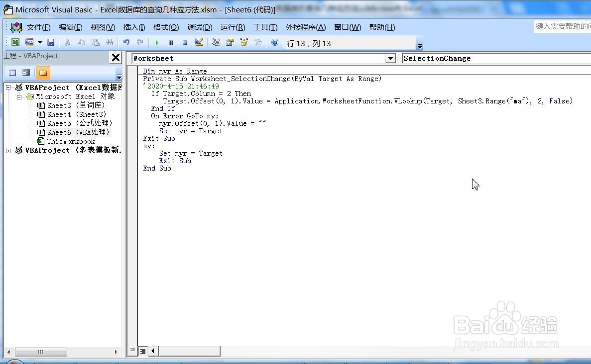Paste from clipboard toolbar icon

click(96, 43)
